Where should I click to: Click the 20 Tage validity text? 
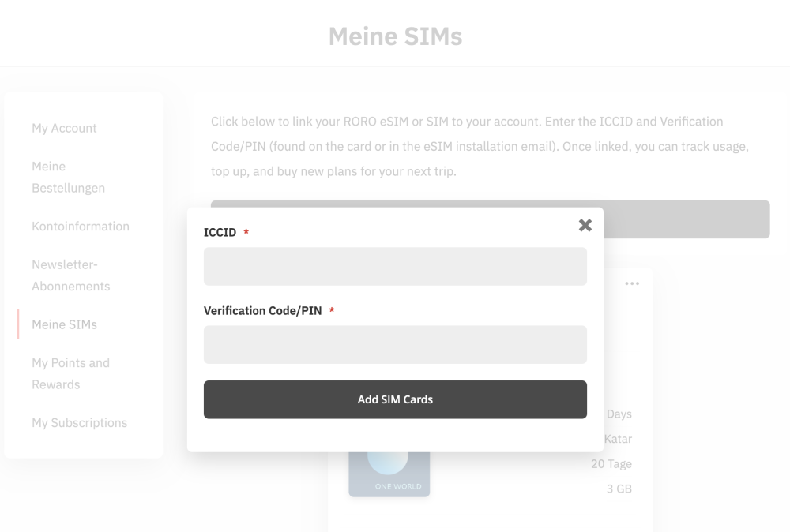pos(611,464)
